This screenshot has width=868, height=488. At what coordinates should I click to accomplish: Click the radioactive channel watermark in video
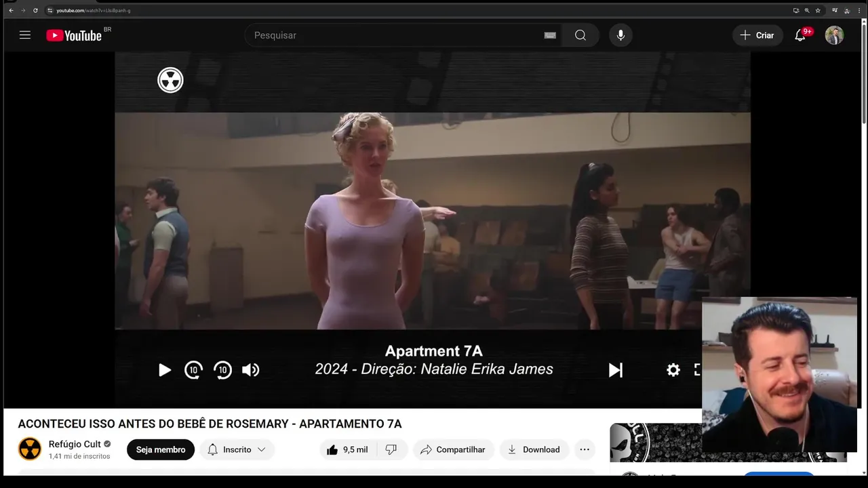170,81
